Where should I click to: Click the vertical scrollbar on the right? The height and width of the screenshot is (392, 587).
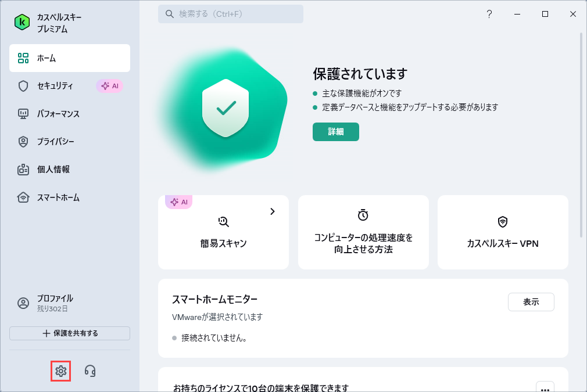tap(581, 135)
